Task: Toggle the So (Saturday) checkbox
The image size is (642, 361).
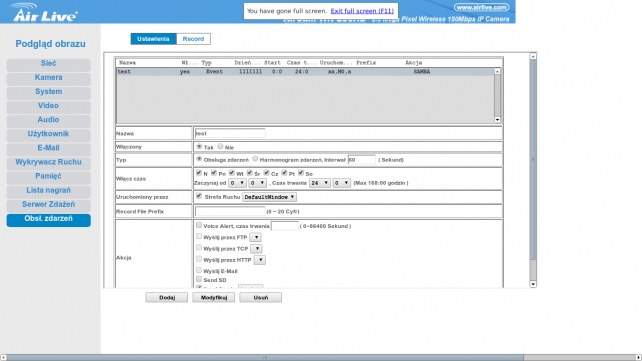Action: (x=301, y=173)
